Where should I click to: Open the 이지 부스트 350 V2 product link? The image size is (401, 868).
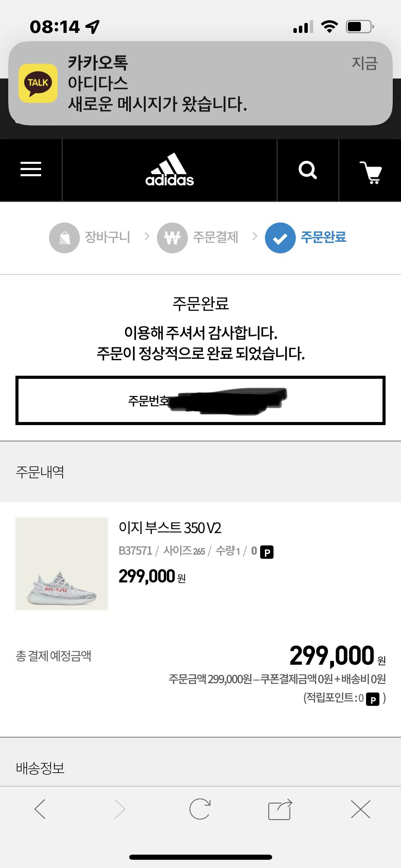click(170, 528)
